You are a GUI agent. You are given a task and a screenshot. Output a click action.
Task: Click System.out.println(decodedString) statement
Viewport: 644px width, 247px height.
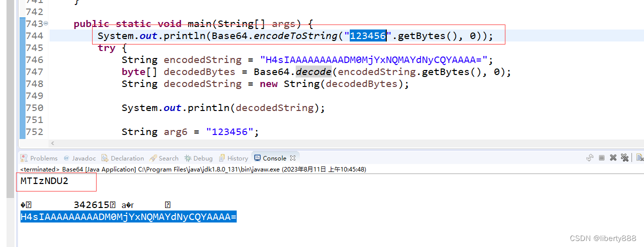pyautogui.click(x=223, y=107)
